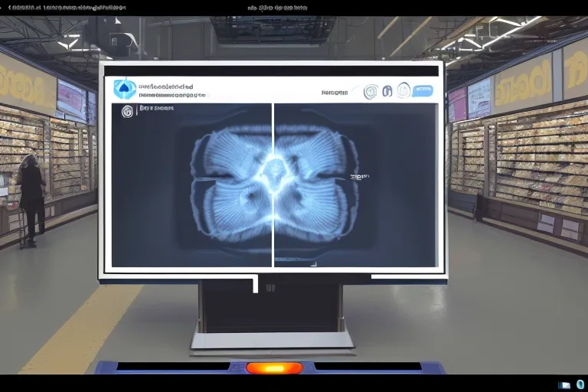Click the small circle icon above the left scan
This screenshot has height=392, width=588.
127,112
